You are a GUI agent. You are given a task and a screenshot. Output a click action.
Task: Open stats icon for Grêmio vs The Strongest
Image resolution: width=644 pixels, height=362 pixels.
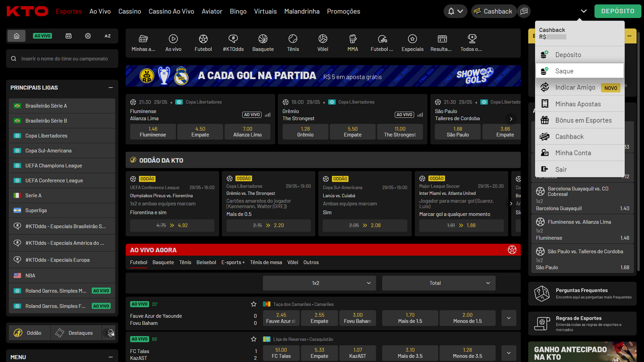(420, 115)
